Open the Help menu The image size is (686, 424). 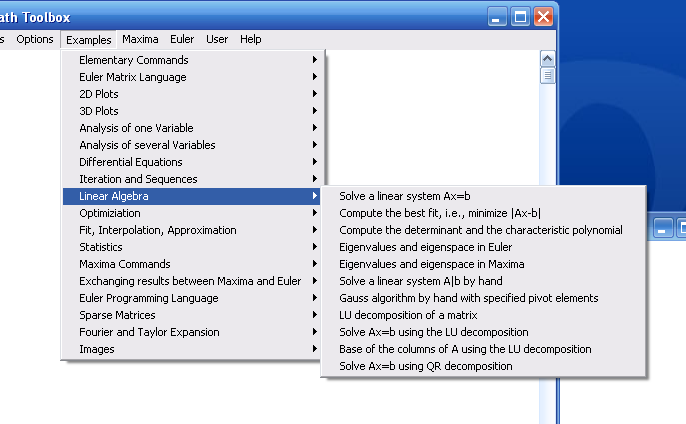(251, 40)
